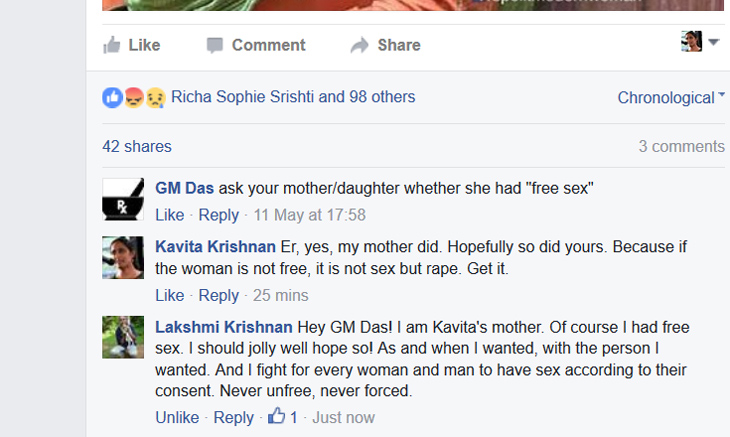Open Richa Sophie Srishti and 98 others

tap(293, 97)
